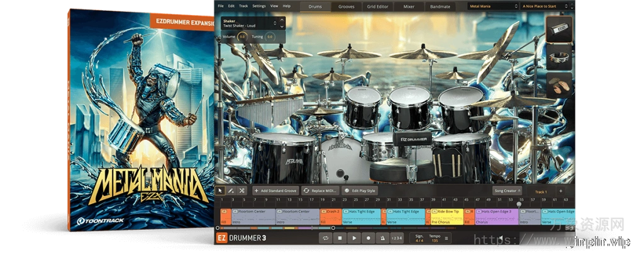Open the Metal Mania library dropdown
644x262 pixels.
click(493, 6)
